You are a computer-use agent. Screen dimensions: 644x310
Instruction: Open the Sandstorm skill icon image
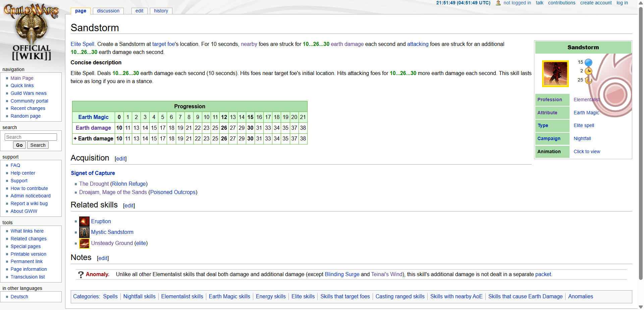[x=555, y=74]
